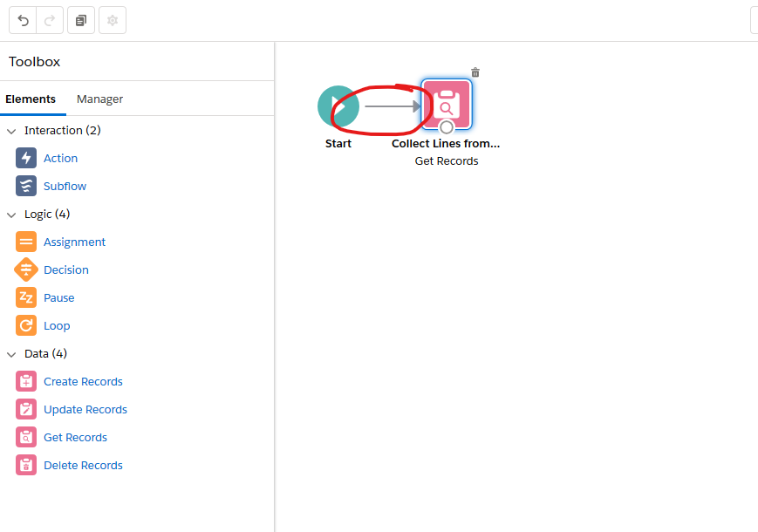Screen dimensions: 758x532
Task: Click the Create Records icon
Action: point(26,381)
